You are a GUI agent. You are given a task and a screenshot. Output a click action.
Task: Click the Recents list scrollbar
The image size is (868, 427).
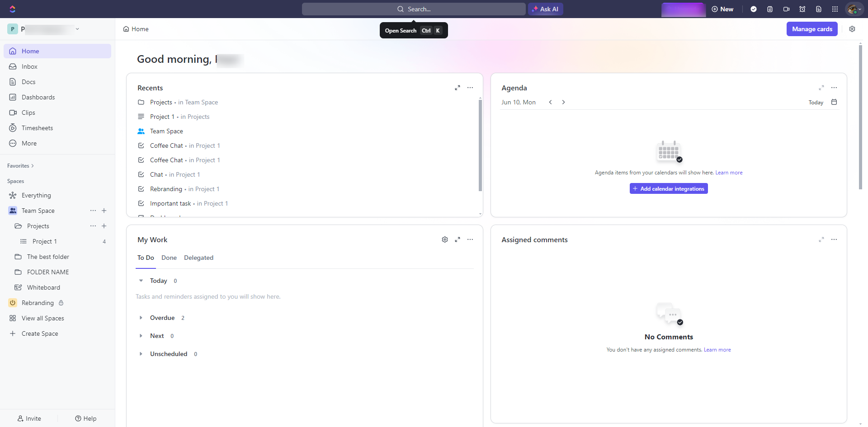[480, 145]
